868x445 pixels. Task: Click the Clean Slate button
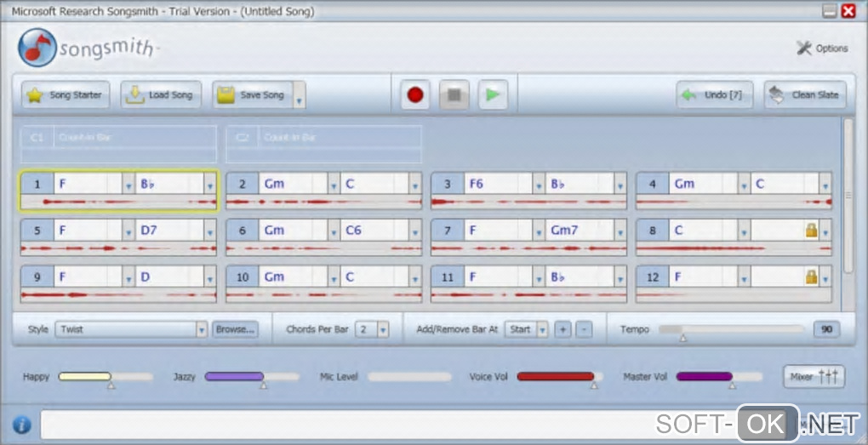(x=805, y=94)
